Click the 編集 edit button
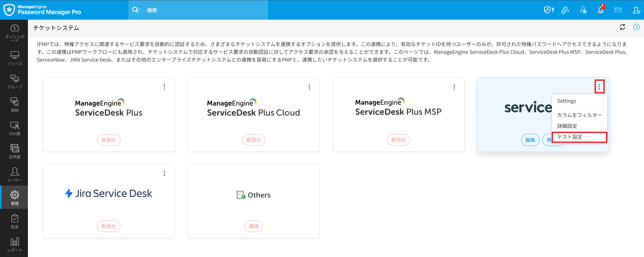 pyautogui.click(x=530, y=140)
